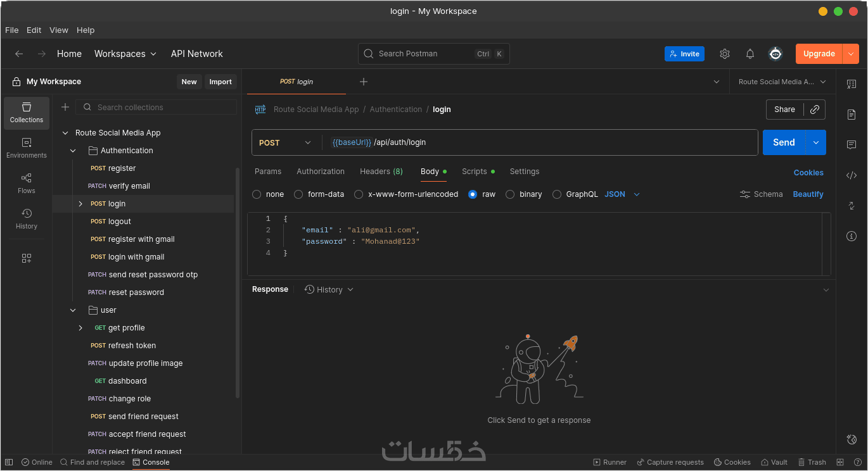Expand the get profile request examples
The width and height of the screenshot is (868, 471).
[80, 328]
